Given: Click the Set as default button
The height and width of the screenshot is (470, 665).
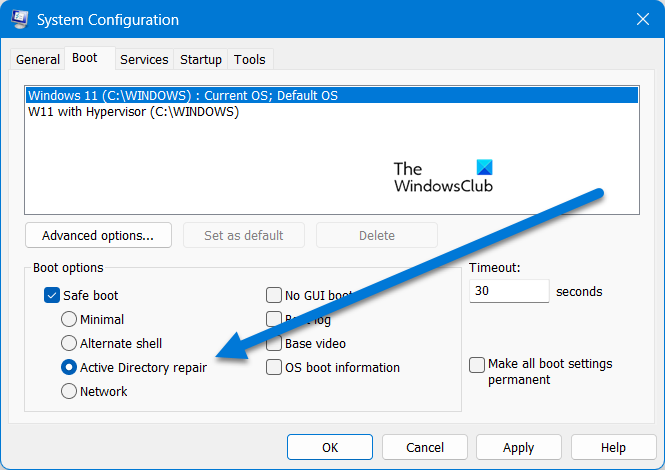Looking at the screenshot, I should (x=244, y=235).
